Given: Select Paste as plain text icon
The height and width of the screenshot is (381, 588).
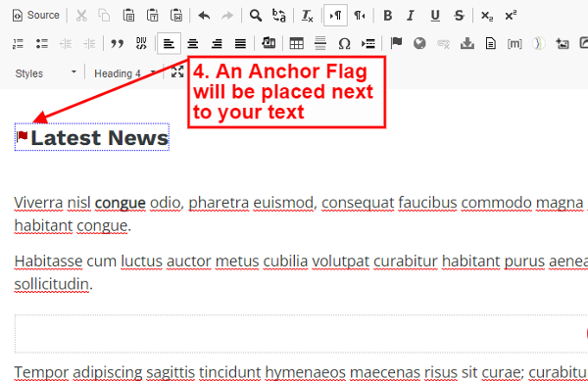Looking at the screenshot, I should pos(152,16).
